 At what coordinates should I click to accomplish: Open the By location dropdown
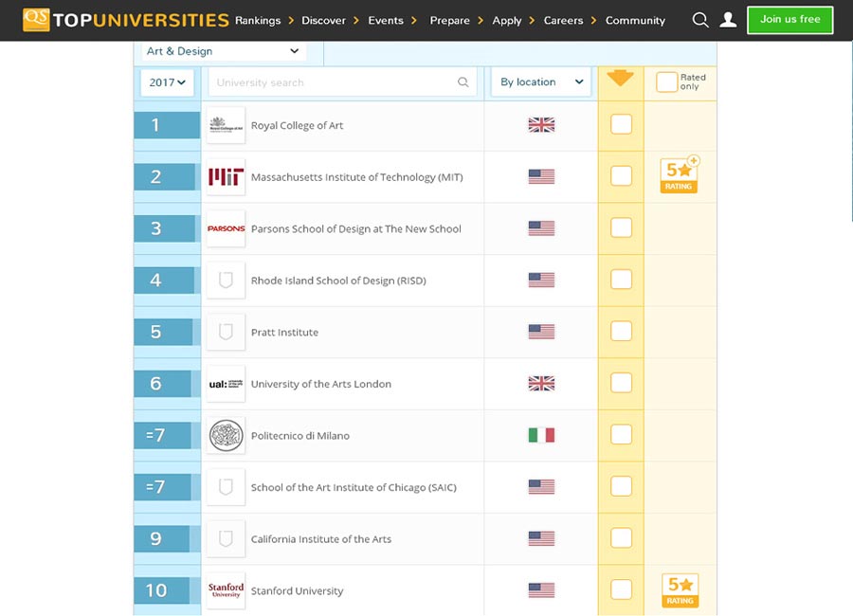[x=541, y=82]
